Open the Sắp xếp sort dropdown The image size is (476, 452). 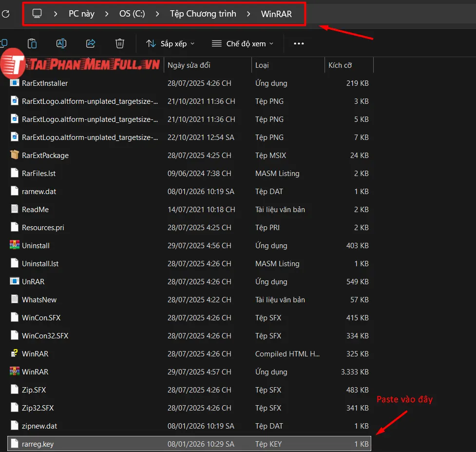click(170, 43)
